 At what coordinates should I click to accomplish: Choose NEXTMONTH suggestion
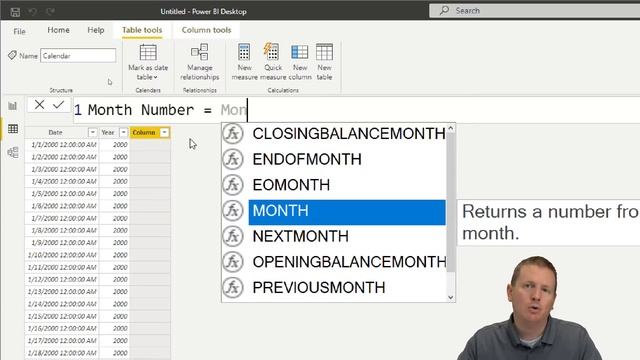coord(300,236)
